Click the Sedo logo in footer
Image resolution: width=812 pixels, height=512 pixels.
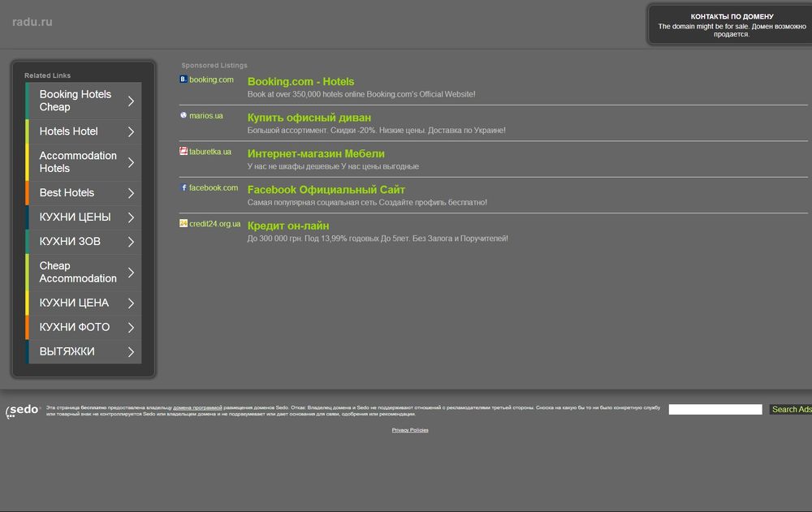click(x=22, y=411)
